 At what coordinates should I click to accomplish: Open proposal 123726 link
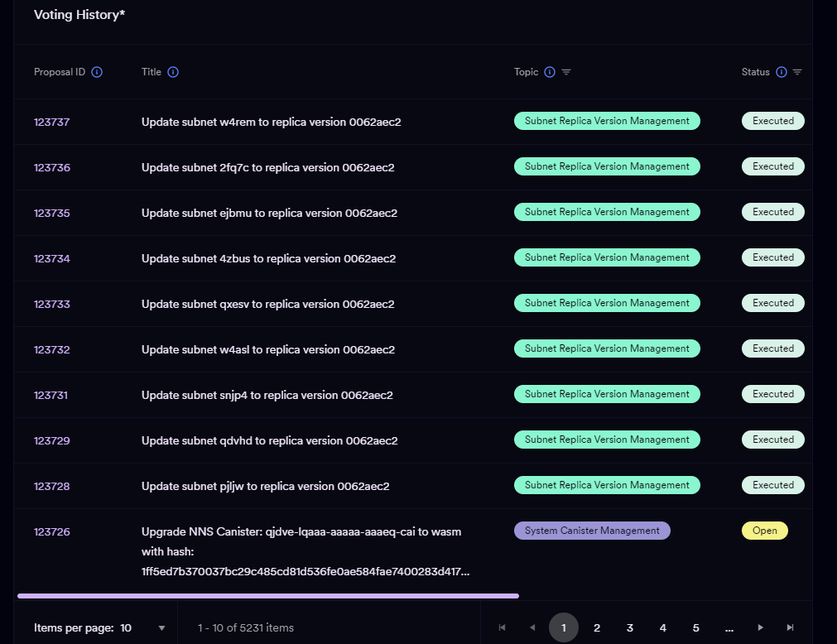(52, 531)
